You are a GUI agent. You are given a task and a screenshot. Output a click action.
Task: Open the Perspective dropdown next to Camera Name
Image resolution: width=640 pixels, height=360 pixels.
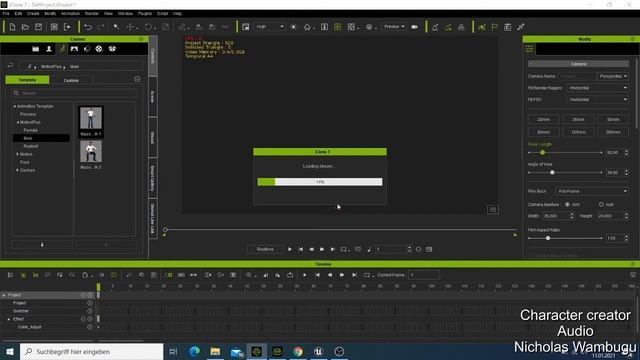coord(613,76)
